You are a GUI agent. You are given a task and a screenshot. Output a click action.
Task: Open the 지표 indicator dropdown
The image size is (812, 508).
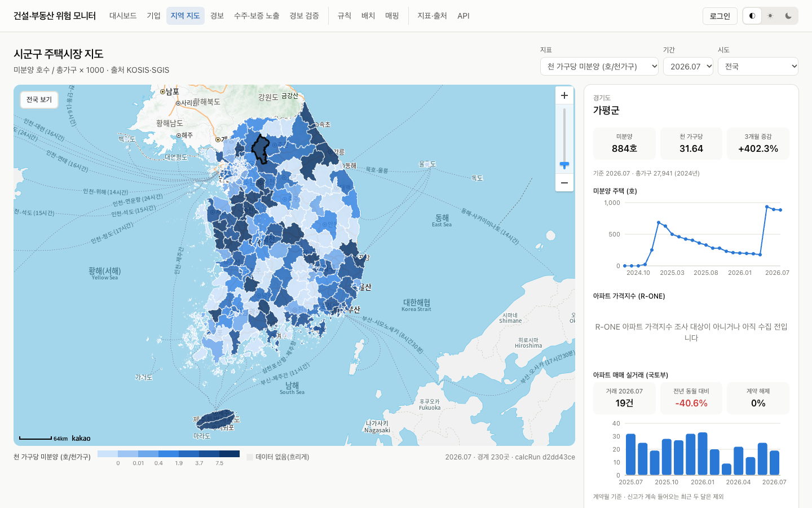599,66
